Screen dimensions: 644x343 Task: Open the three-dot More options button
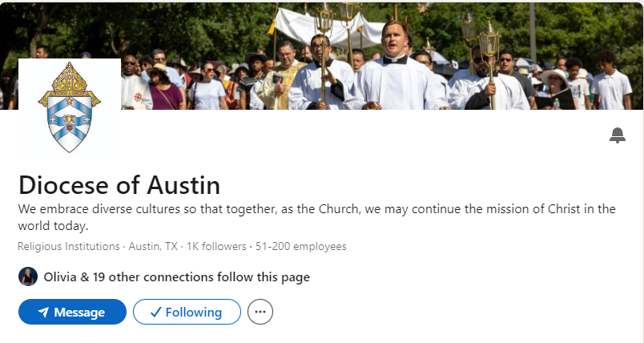tap(260, 312)
